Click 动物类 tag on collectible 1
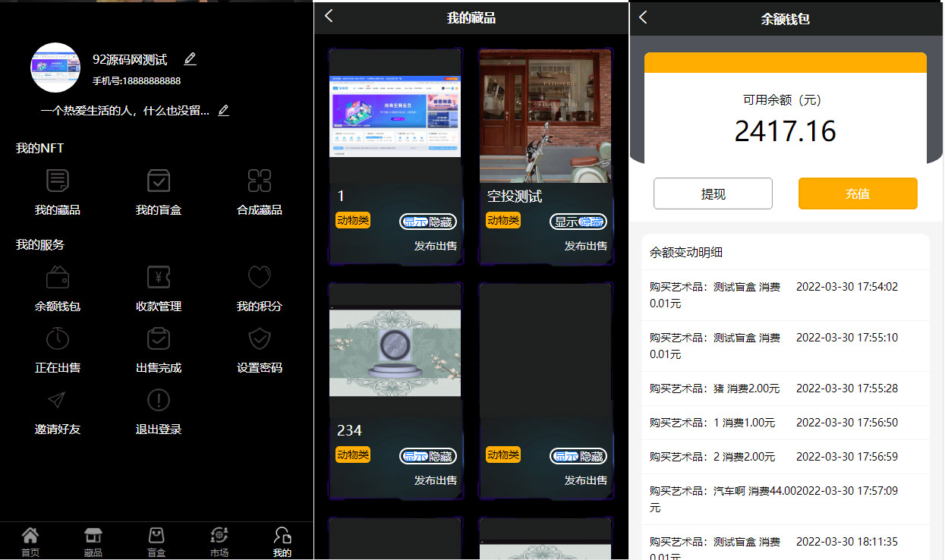This screenshot has height=560, width=945. coord(353,220)
